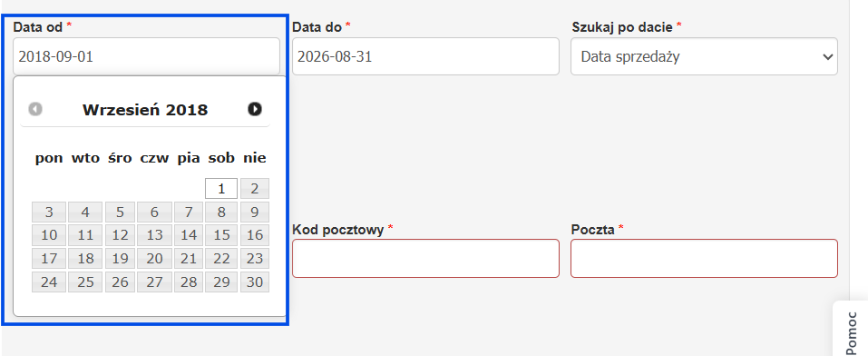Image resolution: width=868 pixels, height=356 pixels.
Task: Pick September 15 in the calendar
Action: (x=221, y=235)
